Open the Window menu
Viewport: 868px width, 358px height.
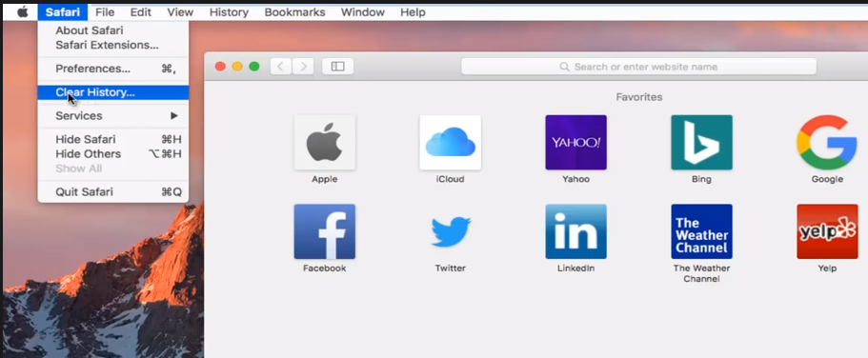363,12
